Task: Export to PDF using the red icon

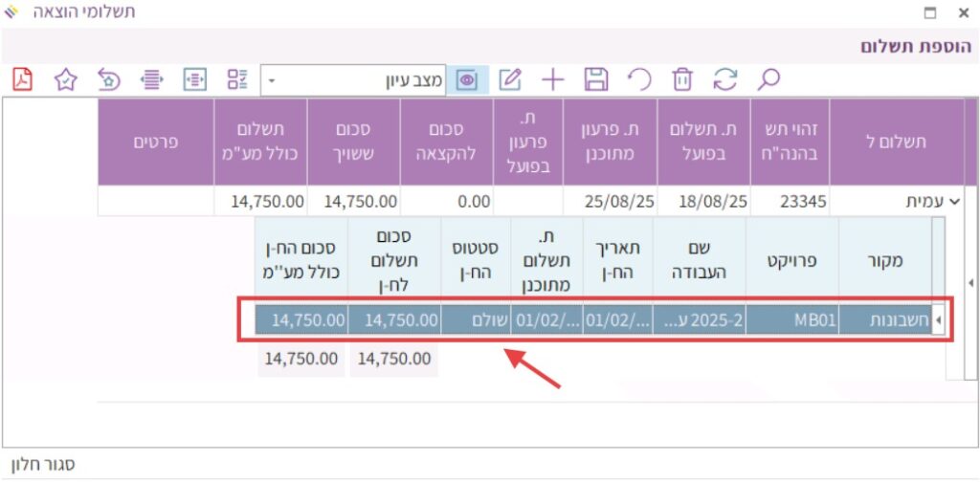Action: [22, 79]
